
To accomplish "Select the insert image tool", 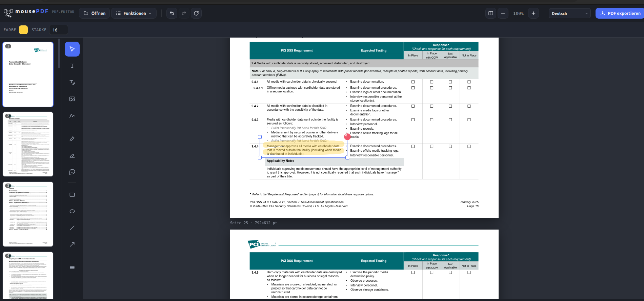I will (x=72, y=99).
